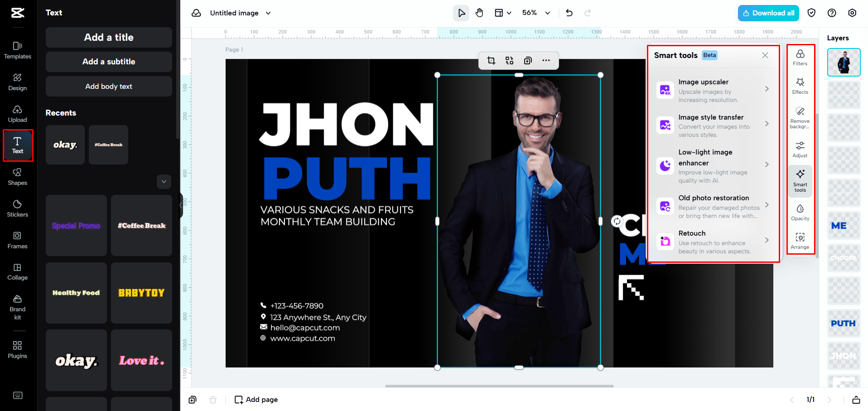Image resolution: width=868 pixels, height=411 pixels.
Task: Switch to the Templates tab
Action: tap(18, 50)
